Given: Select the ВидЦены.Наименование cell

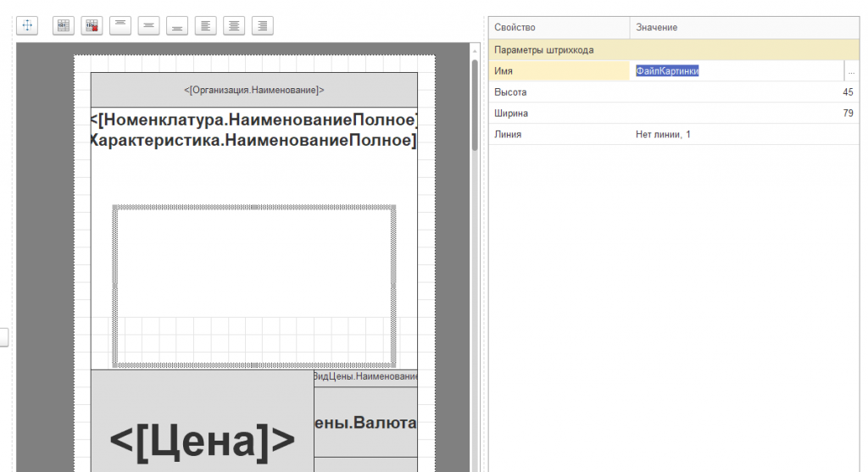Looking at the screenshot, I should (x=366, y=377).
